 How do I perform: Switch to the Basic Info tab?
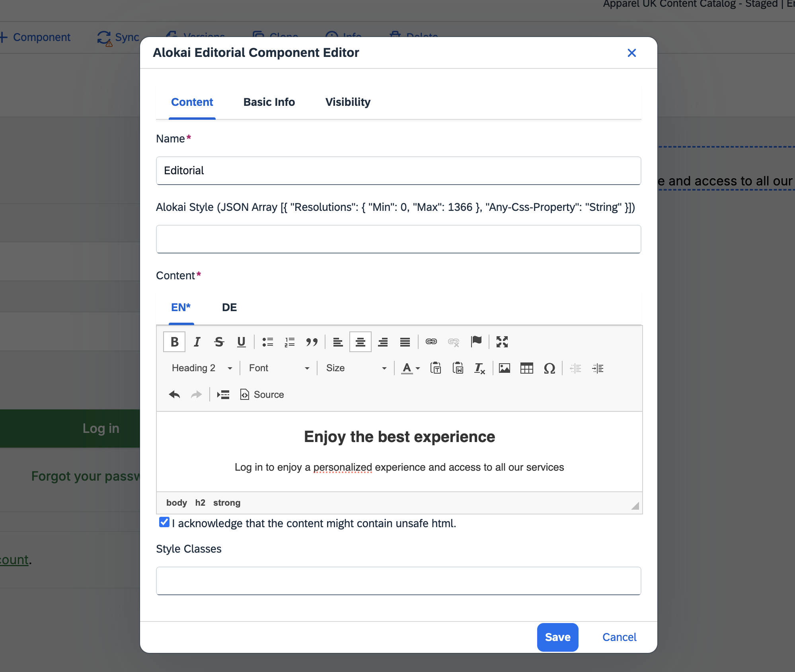(269, 102)
